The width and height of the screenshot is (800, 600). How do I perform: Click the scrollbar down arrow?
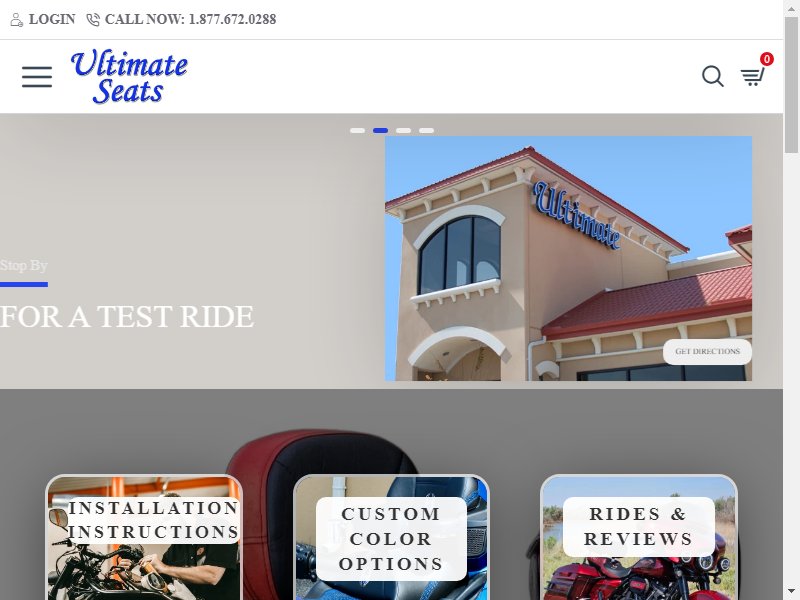click(791, 593)
